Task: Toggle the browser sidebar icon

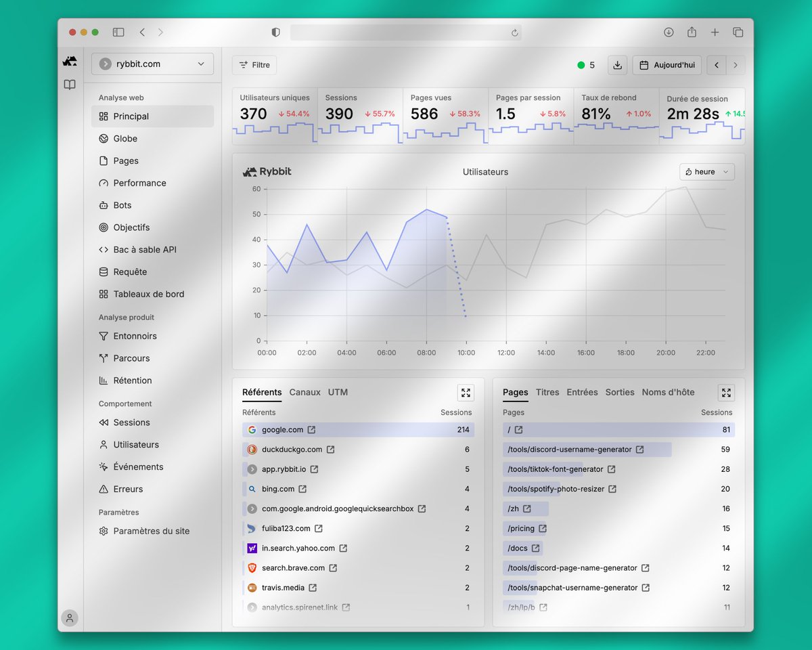Action: (118, 32)
